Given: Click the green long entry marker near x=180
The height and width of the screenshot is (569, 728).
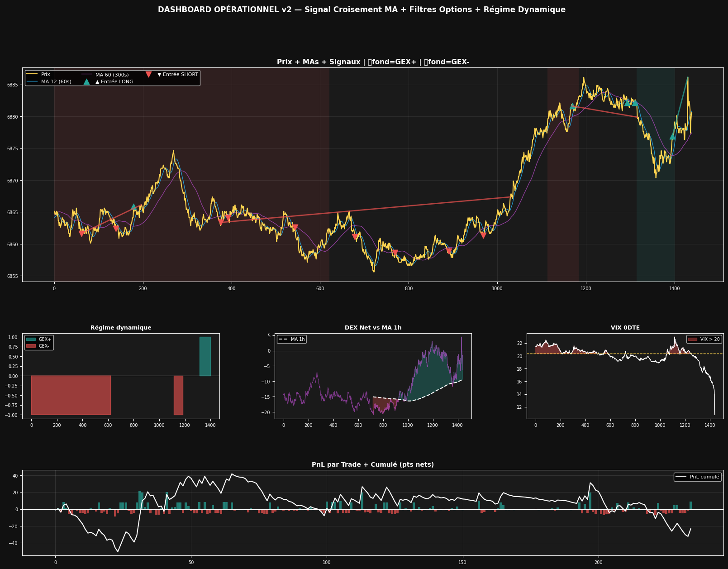Looking at the screenshot, I should pos(133,207).
